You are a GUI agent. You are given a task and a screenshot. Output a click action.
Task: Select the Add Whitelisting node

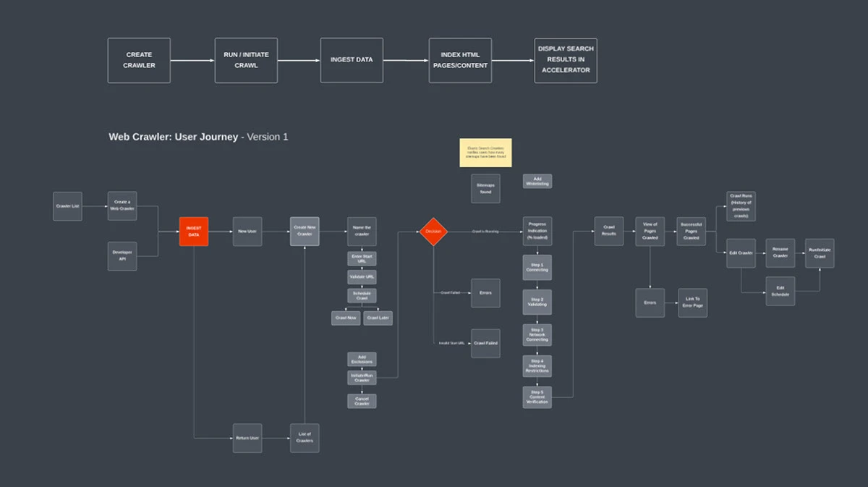tap(537, 181)
